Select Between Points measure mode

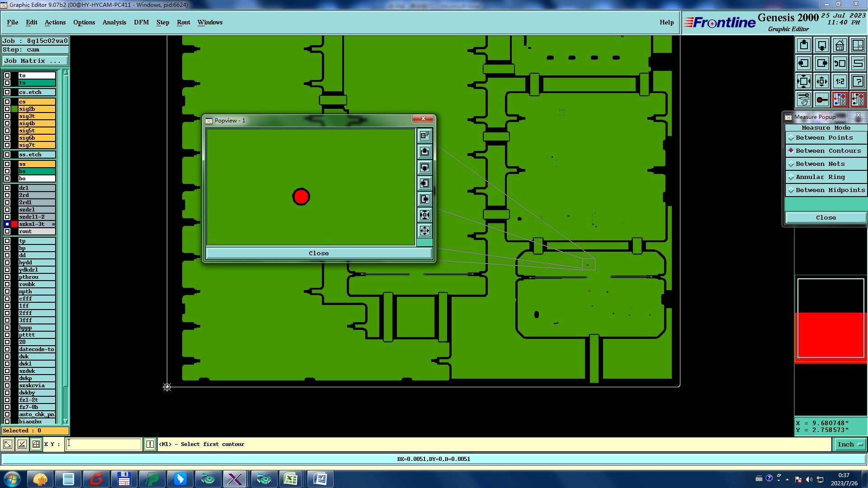coord(824,138)
